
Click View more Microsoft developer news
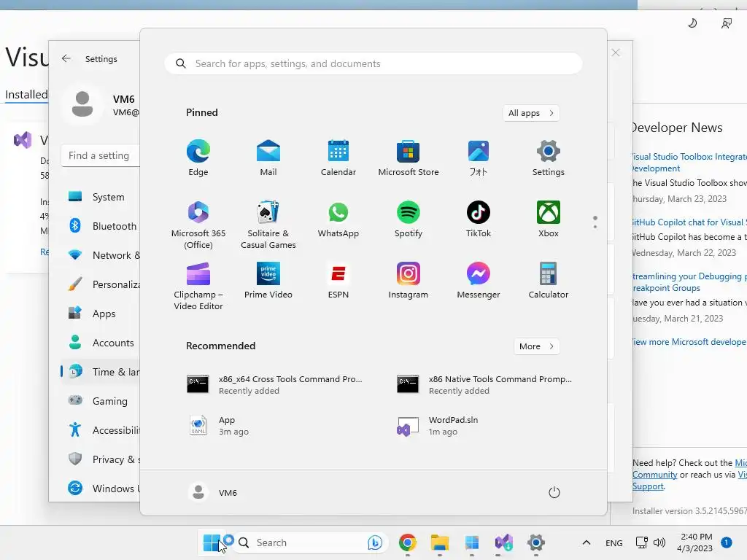(689, 342)
